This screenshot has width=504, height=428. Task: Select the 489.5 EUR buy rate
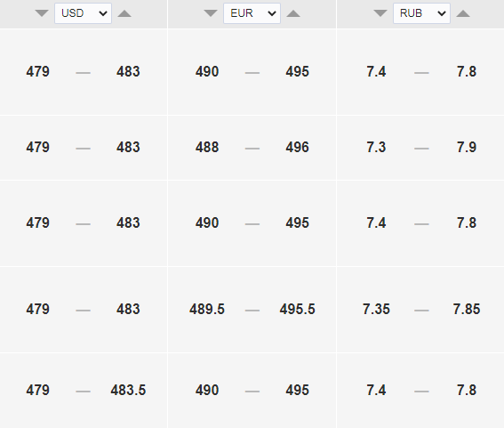click(207, 310)
